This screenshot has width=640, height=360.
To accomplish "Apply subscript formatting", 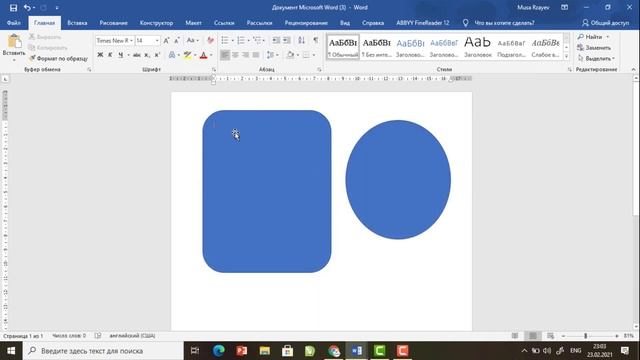I will (x=147, y=55).
